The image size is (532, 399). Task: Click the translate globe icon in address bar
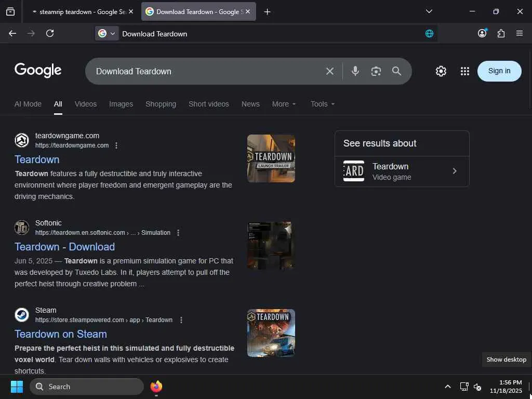pos(429,33)
